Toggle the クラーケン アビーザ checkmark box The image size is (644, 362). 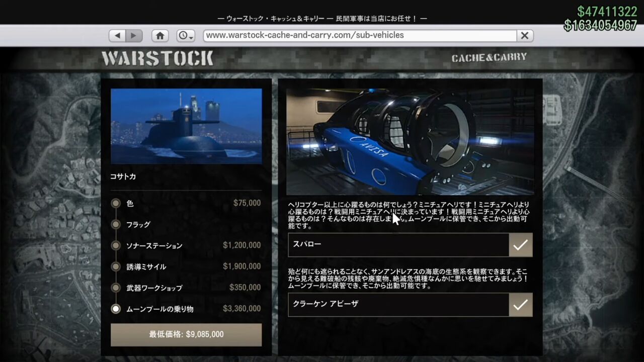click(x=521, y=305)
